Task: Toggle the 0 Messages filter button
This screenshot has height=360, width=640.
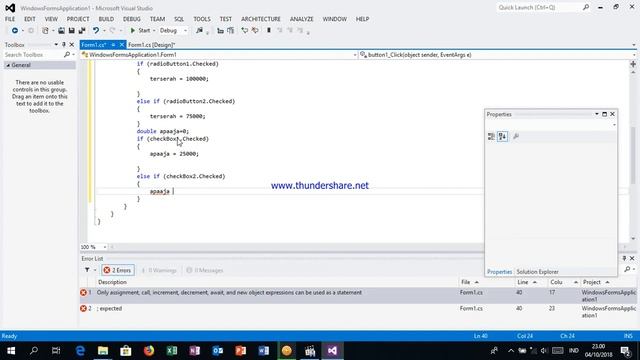Action: coord(204,270)
